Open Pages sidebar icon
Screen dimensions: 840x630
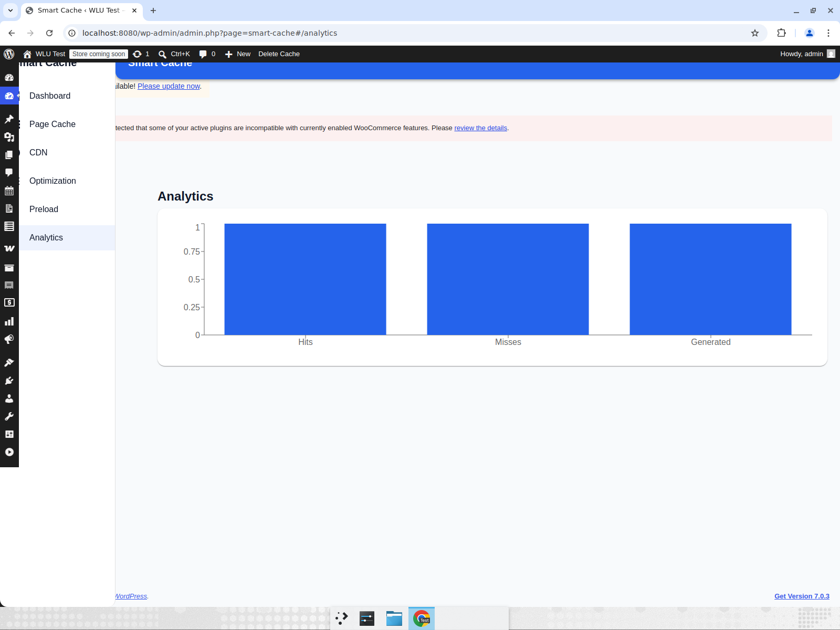9,155
